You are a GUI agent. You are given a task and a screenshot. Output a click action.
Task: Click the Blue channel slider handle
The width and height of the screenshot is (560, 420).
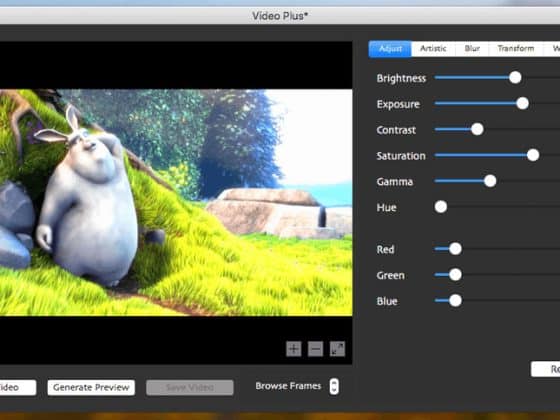[x=455, y=301]
